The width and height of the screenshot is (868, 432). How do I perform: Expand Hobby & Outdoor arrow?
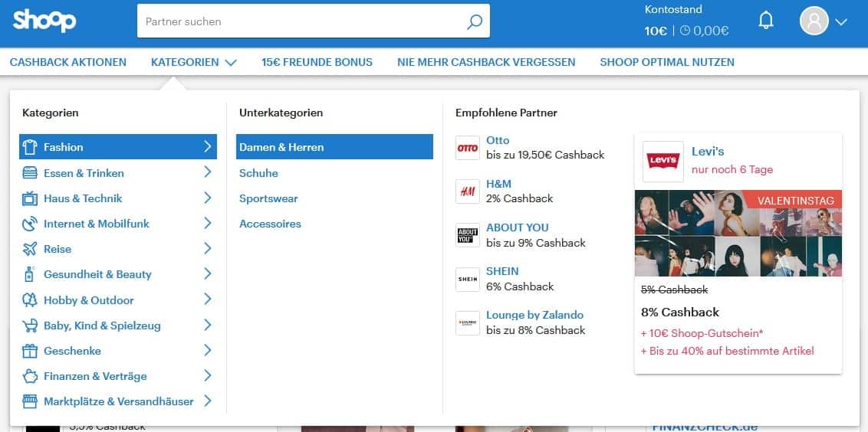pyautogui.click(x=208, y=299)
